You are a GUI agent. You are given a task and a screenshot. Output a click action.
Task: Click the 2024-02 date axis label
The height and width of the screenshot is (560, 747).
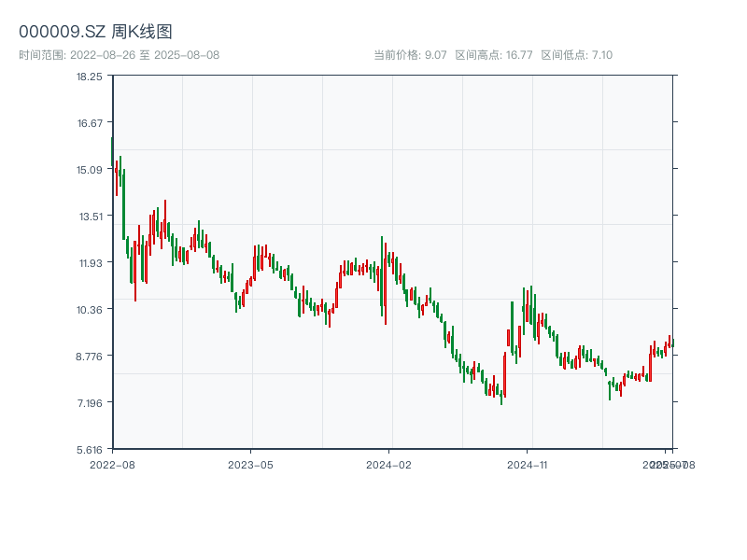[389, 464]
